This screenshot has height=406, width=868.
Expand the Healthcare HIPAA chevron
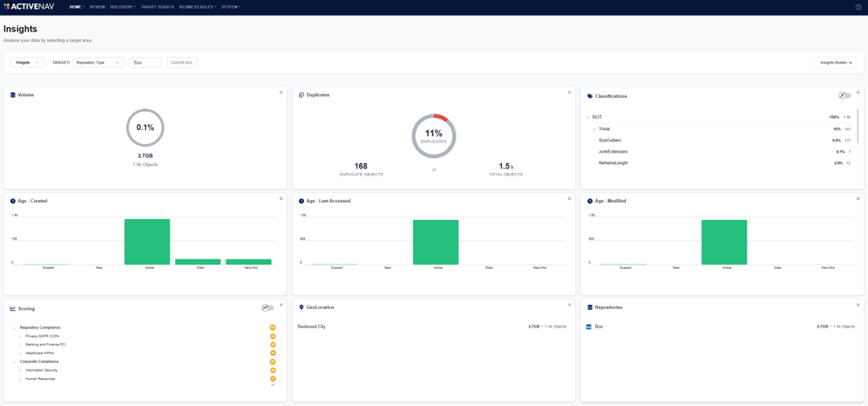pos(20,353)
